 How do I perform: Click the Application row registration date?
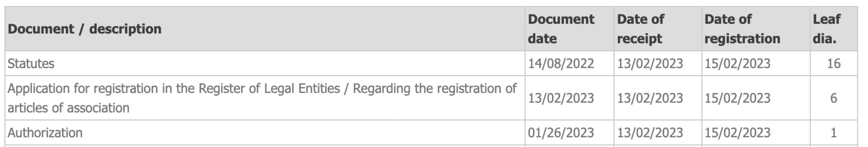[x=737, y=98]
